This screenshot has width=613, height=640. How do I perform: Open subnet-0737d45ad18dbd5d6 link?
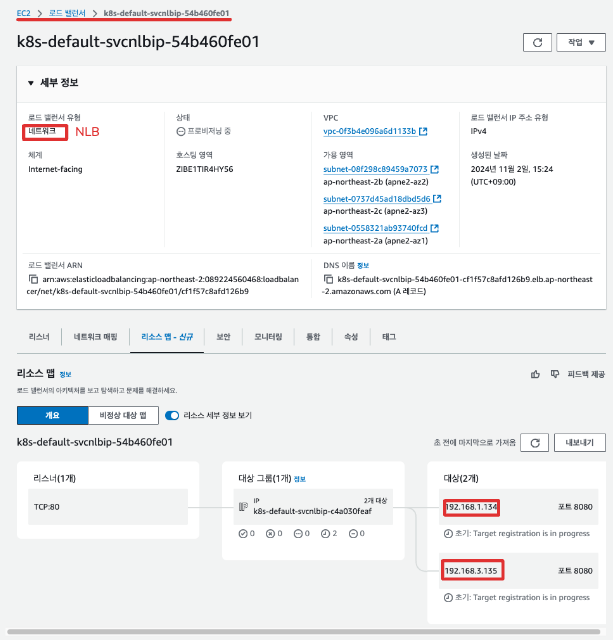pyautogui.click(x=377, y=199)
